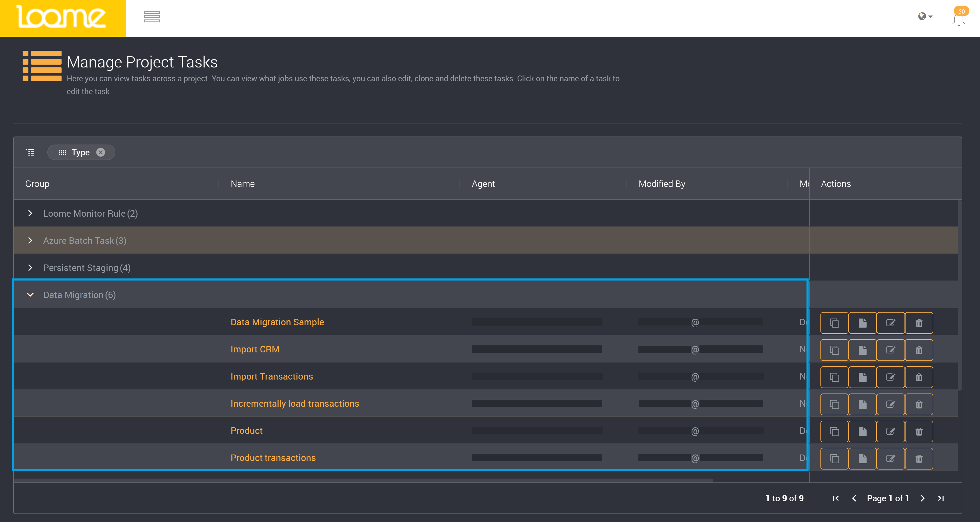Open the globe language dropdown
The width and height of the screenshot is (980, 522).
pyautogui.click(x=925, y=16)
